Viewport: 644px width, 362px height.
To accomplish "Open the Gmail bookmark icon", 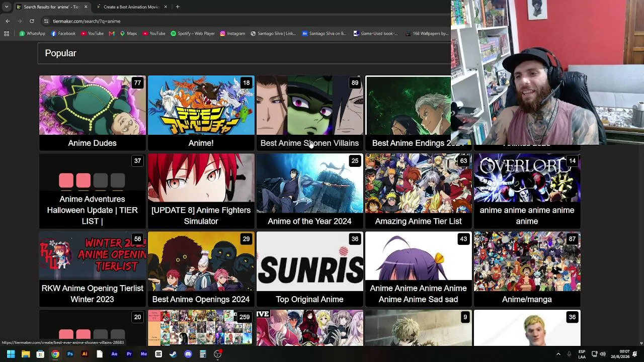I will point(112,34).
